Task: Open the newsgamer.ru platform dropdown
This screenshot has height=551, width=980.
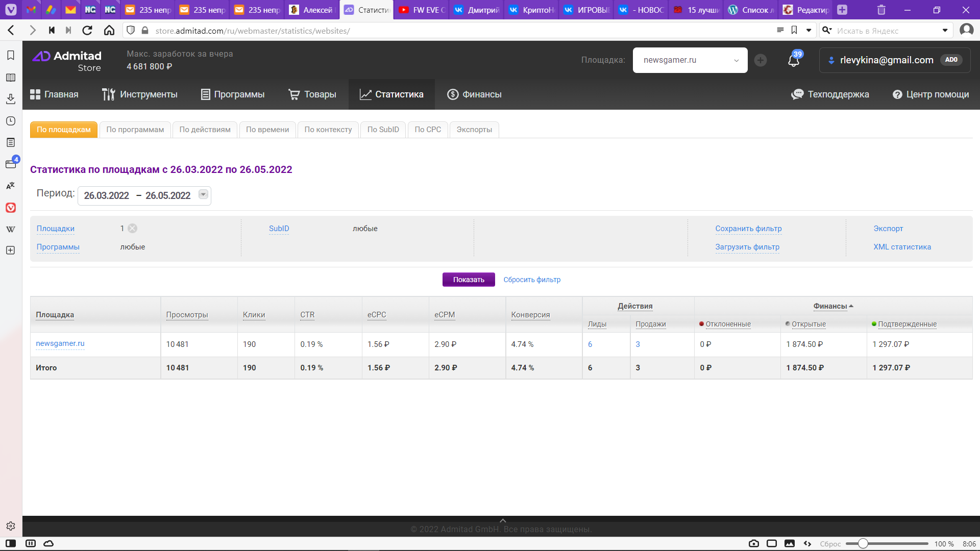Action: (690, 60)
